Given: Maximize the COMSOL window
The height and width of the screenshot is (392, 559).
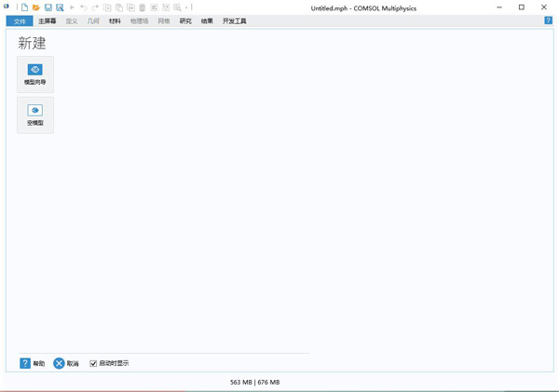Looking at the screenshot, I should pyautogui.click(x=521, y=7).
